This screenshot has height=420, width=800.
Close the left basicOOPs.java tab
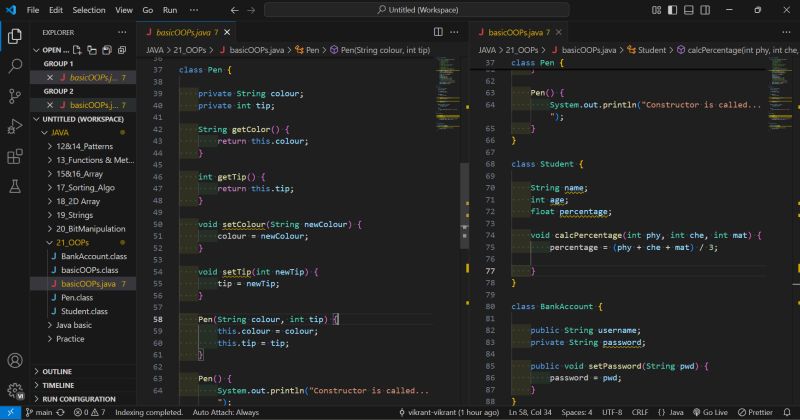[x=227, y=32]
